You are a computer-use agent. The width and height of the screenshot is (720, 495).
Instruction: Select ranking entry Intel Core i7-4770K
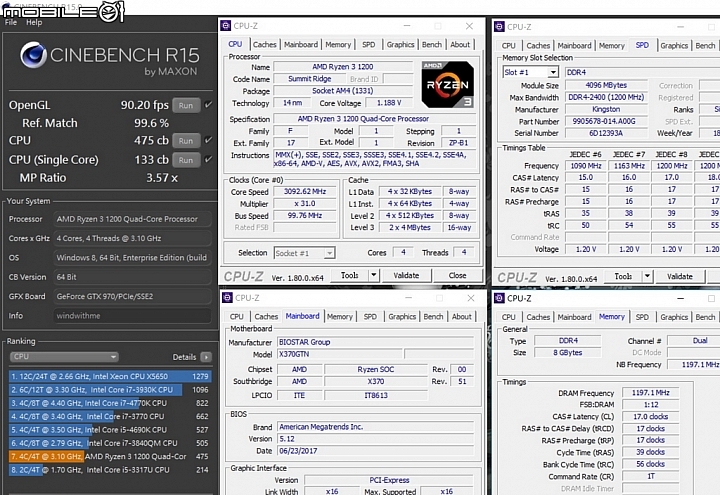tap(110, 403)
